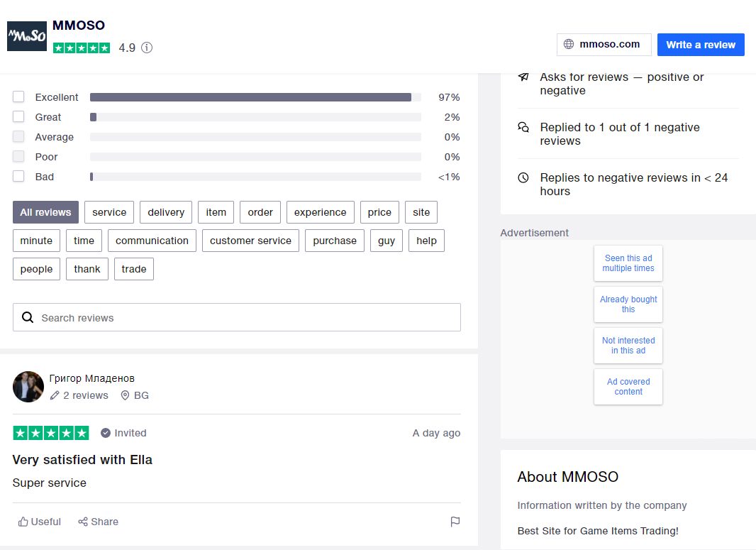Check the Great rating filter checkbox
This screenshot has width=756, height=550.
pyautogui.click(x=18, y=117)
